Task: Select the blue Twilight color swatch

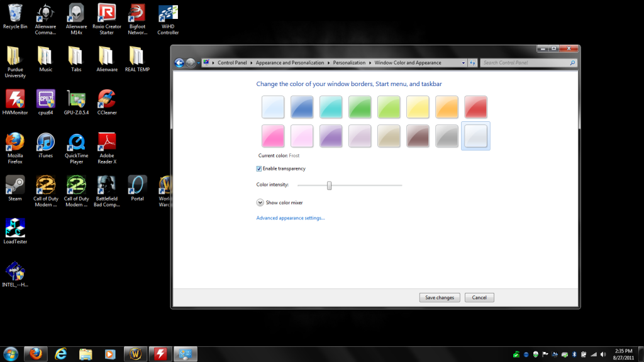Action: (x=302, y=107)
